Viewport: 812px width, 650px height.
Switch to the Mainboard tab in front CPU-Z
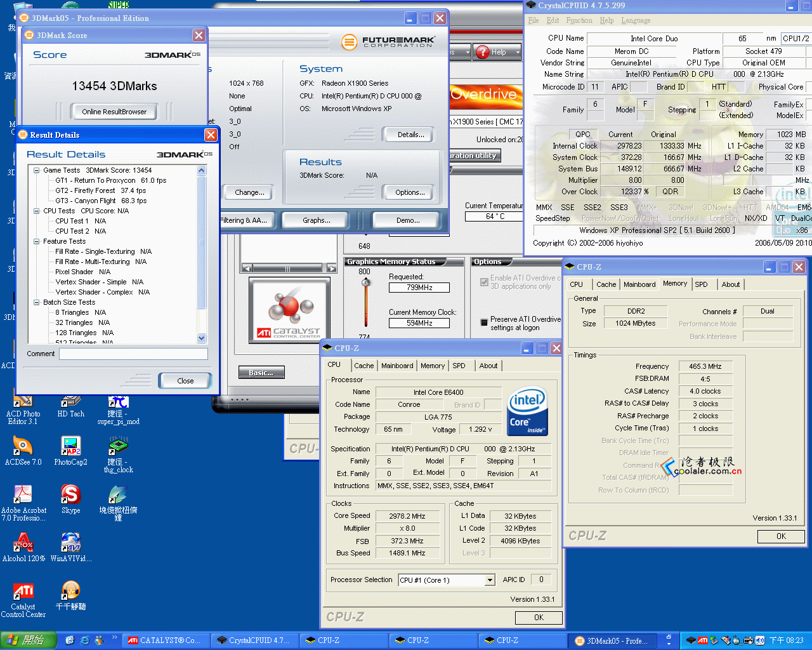(x=397, y=366)
